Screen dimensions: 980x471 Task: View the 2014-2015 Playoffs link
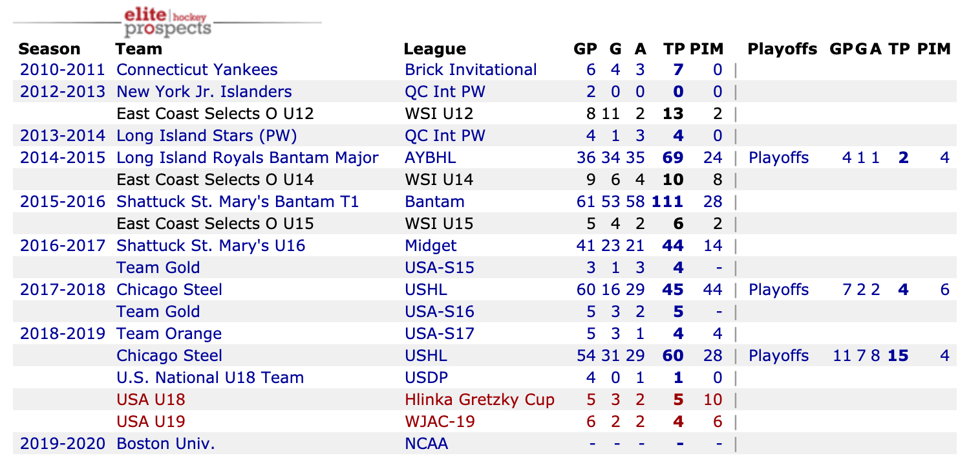point(778,158)
